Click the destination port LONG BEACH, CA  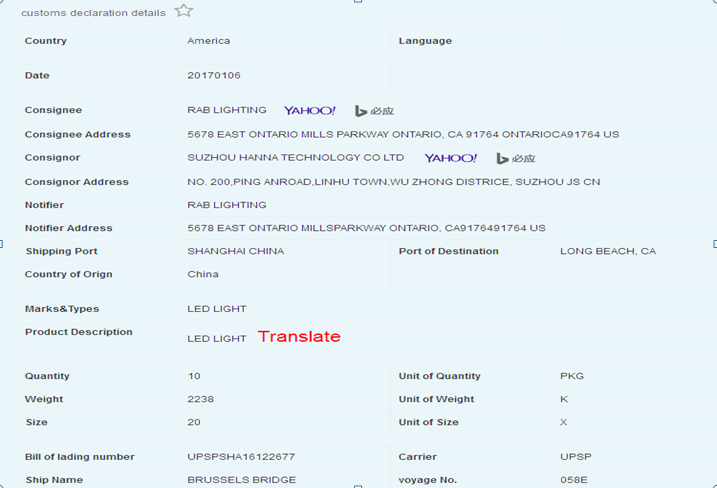(608, 251)
